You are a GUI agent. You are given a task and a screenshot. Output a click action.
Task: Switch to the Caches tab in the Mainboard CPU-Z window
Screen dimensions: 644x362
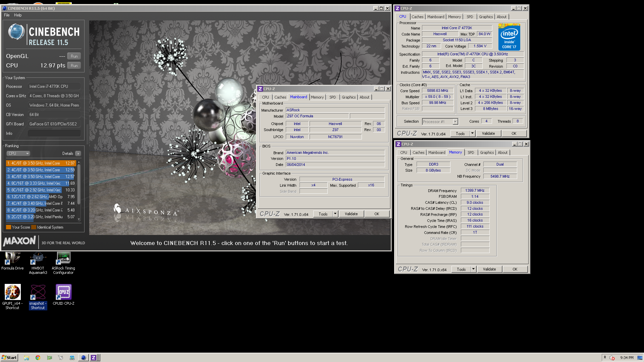(280, 97)
